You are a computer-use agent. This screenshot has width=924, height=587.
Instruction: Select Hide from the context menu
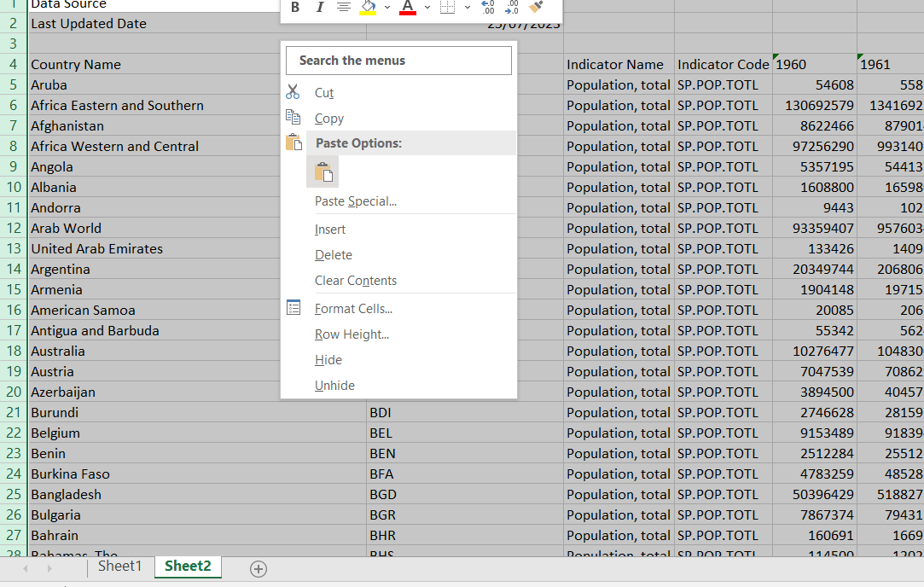[x=328, y=359]
